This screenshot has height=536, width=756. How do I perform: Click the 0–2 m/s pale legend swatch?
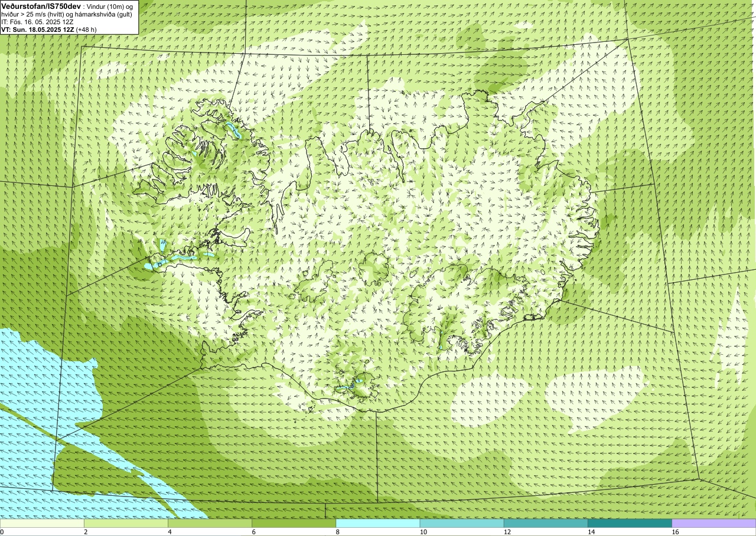tap(42, 523)
